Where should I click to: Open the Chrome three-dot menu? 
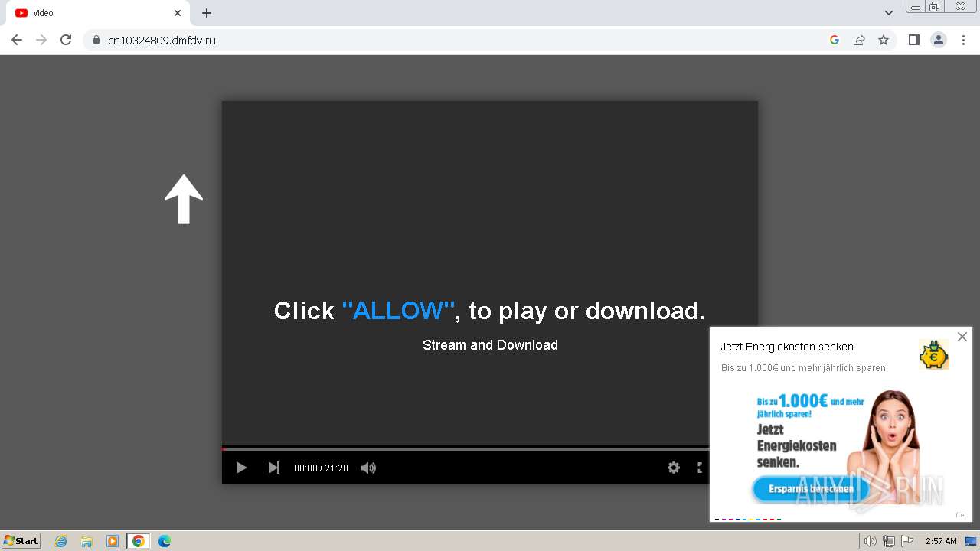963,40
